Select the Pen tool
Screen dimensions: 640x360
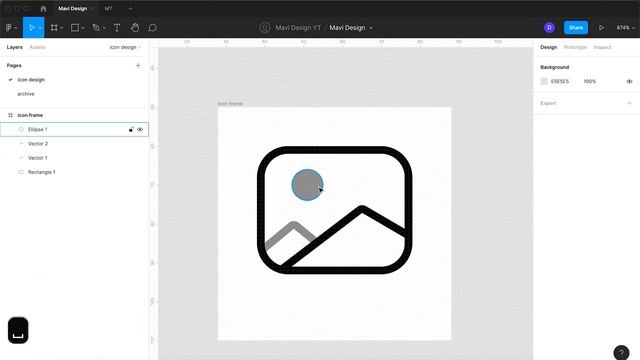click(x=96, y=28)
